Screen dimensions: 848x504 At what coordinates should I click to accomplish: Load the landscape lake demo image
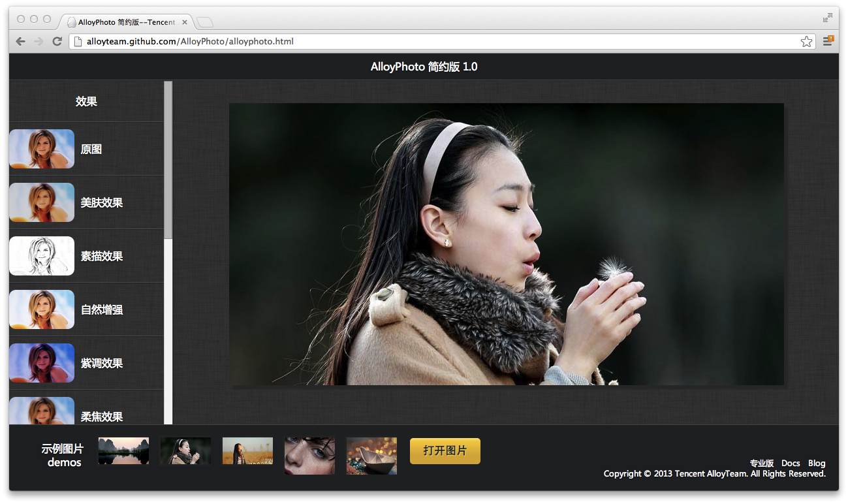pos(123,451)
